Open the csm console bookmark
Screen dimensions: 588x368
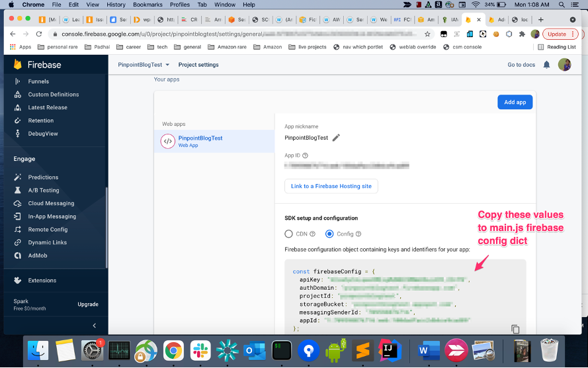(462, 47)
